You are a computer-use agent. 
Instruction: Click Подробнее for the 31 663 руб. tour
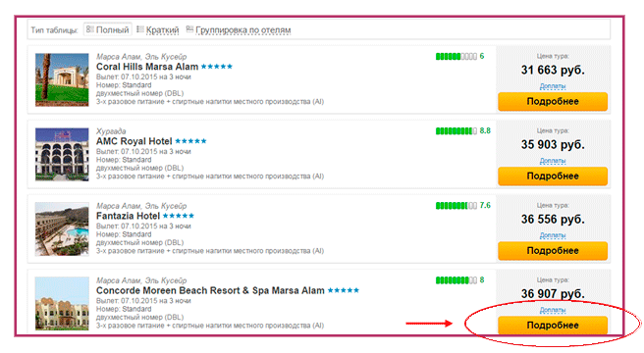click(x=553, y=101)
